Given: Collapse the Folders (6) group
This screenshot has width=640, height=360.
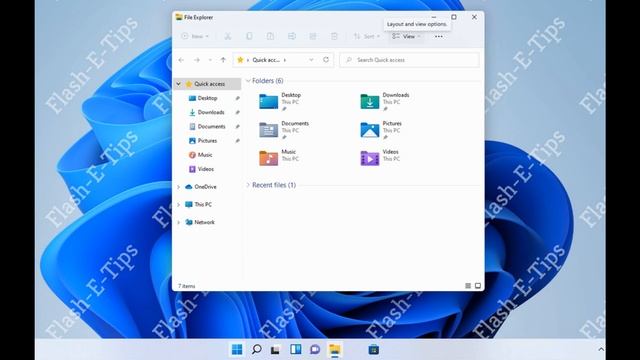Looking at the screenshot, I should point(248,81).
